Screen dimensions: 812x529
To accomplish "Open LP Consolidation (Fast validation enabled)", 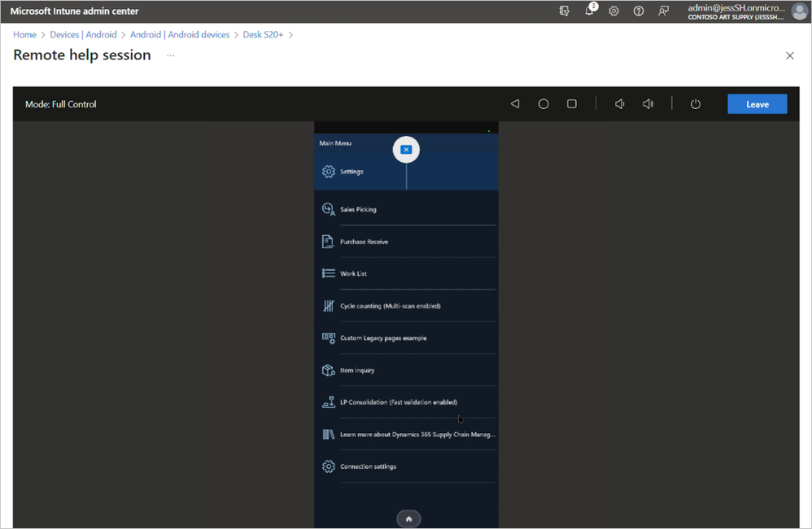I will point(406,402).
